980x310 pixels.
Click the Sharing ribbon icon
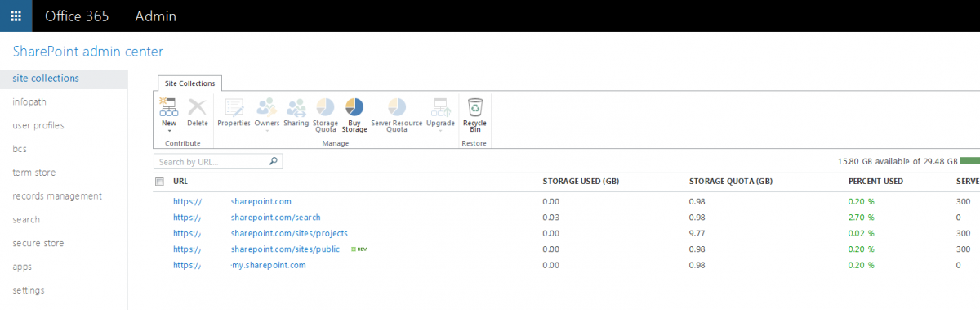(x=296, y=107)
